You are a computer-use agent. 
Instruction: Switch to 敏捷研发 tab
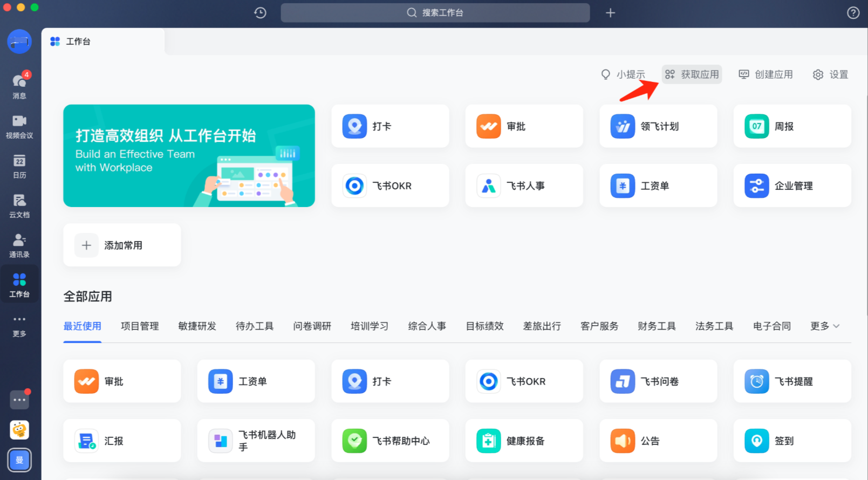coord(197,326)
